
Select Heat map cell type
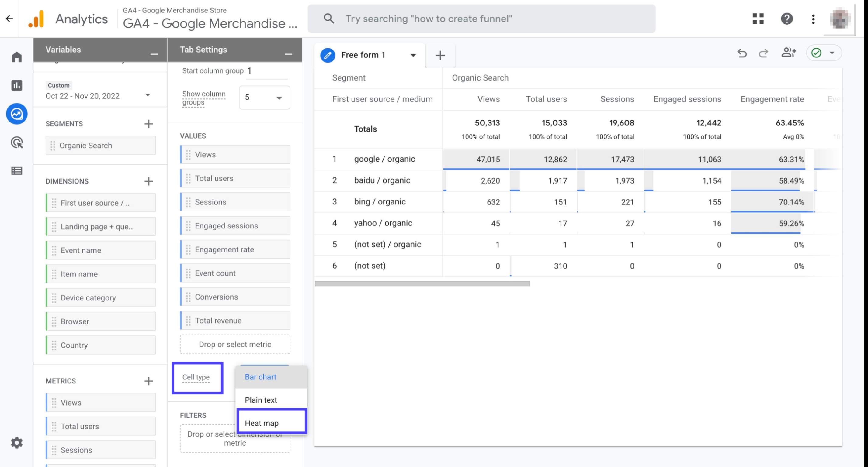pyautogui.click(x=271, y=423)
